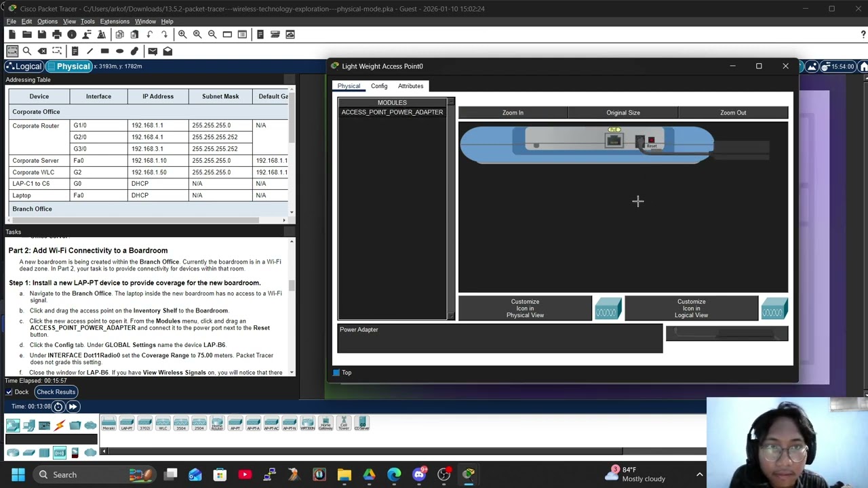Undo the last action via toolbar

tap(149, 35)
